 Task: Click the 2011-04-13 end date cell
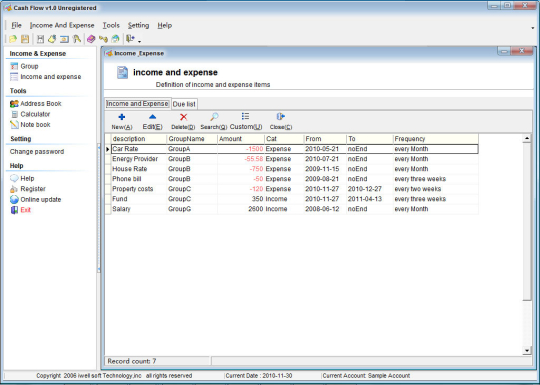[370, 199]
